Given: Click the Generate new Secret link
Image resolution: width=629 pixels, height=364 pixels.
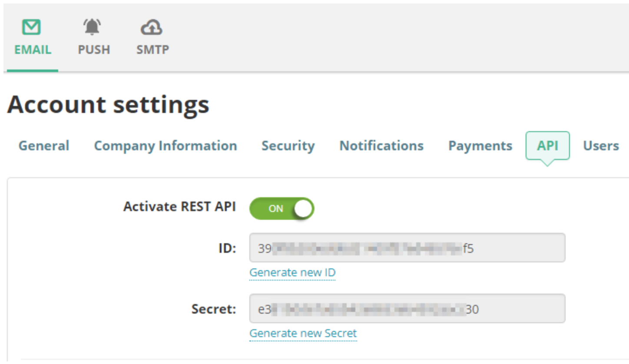Looking at the screenshot, I should 303,334.
